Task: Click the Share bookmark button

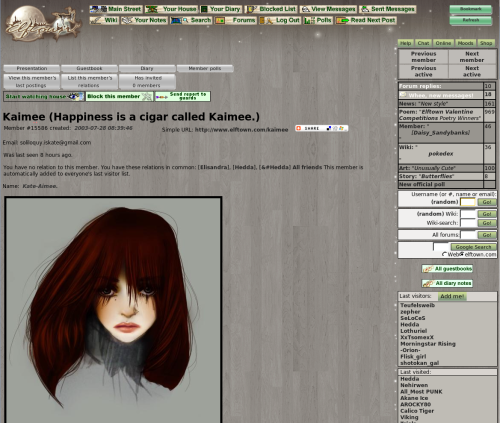Action: tap(321, 128)
